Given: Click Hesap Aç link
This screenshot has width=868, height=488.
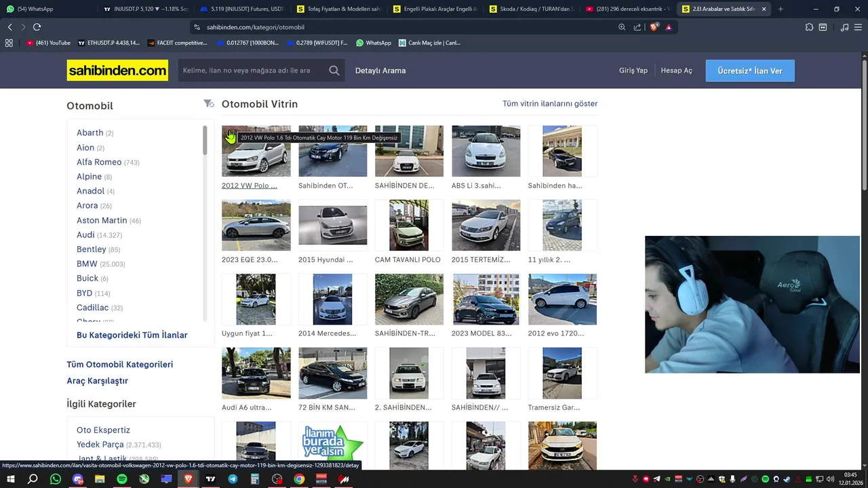Looking at the screenshot, I should point(677,70).
